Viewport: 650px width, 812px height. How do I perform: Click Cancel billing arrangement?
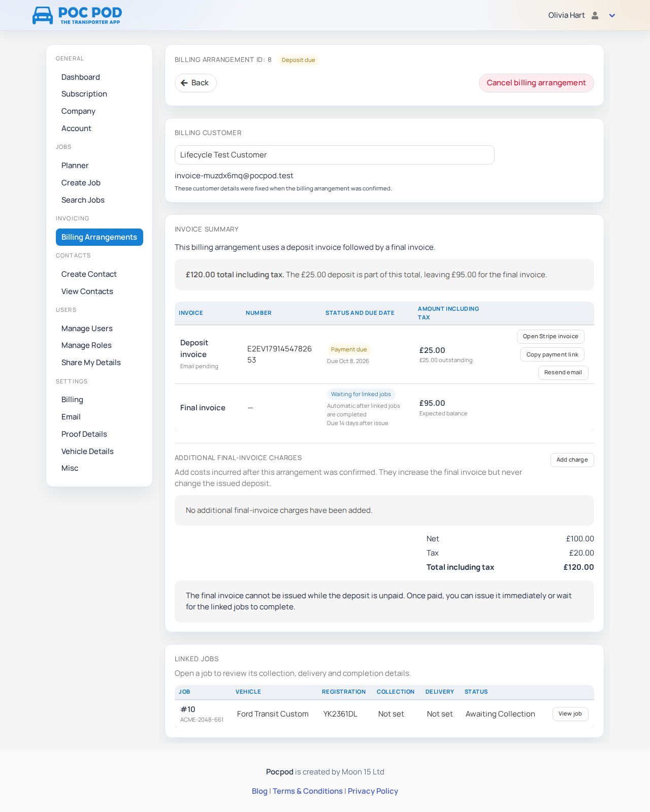[x=536, y=83]
